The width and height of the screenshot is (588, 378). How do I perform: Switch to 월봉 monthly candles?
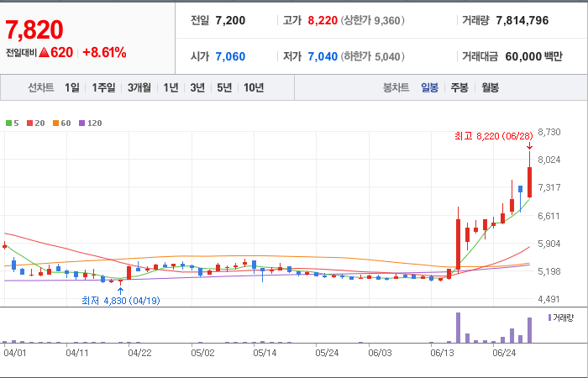pos(490,87)
